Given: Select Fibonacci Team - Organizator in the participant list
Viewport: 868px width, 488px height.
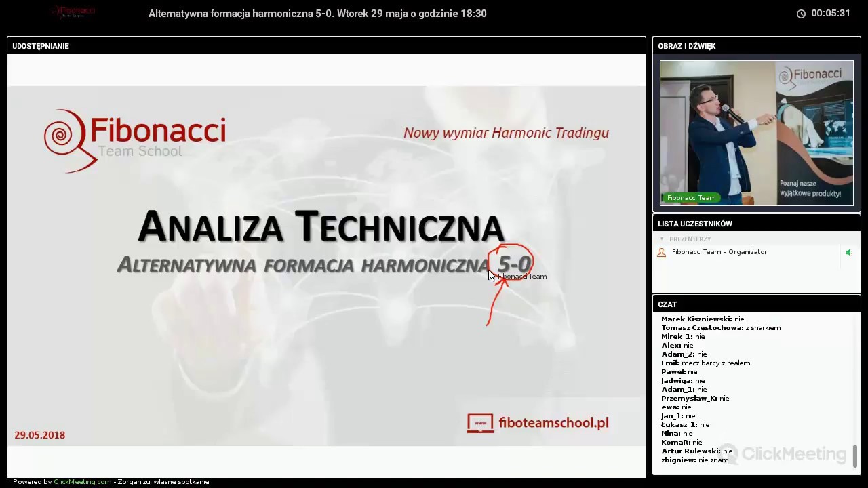Looking at the screenshot, I should click(719, 252).
